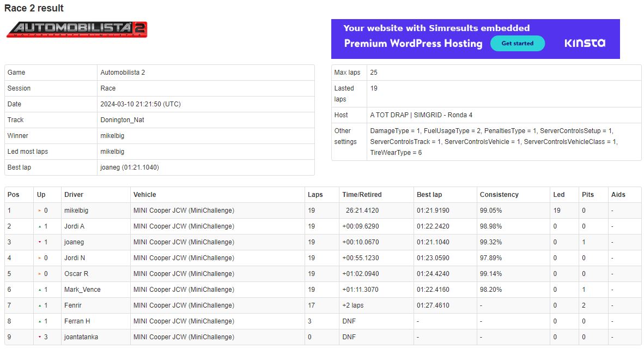644x354 pixels.
Task: Click the Automobilista 2 logo
Action: tap(77, 29)
